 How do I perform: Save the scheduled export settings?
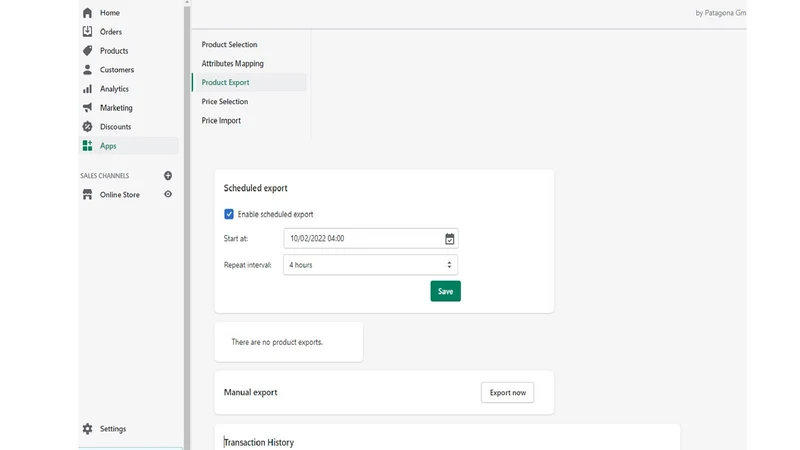445,291
